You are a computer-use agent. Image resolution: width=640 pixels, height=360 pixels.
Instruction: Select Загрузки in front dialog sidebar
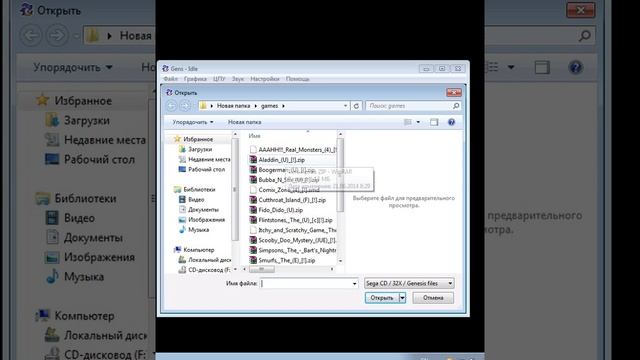(196, 149)
